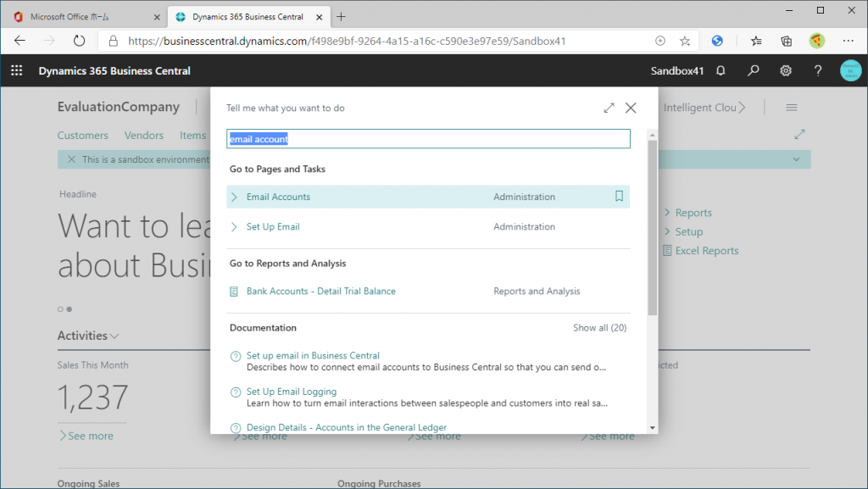
Task: Select the second headline pagination dot
Action: click(x=70, y=309)
